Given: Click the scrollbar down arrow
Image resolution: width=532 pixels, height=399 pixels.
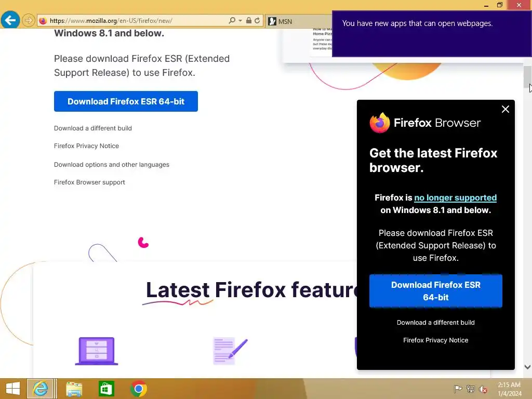Looking at the screenshot, I should [x=528, y=367].
